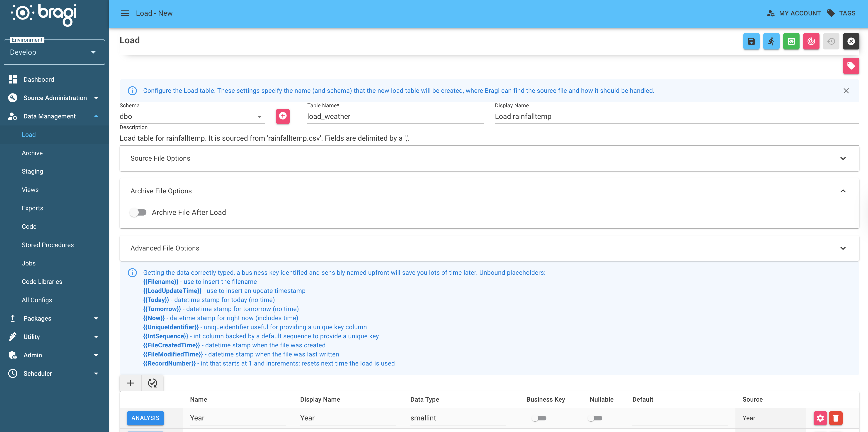This screenshot has width=868, height=432.
Task: Select All Configs in sidebar
Action: click(x=54, y=300)
